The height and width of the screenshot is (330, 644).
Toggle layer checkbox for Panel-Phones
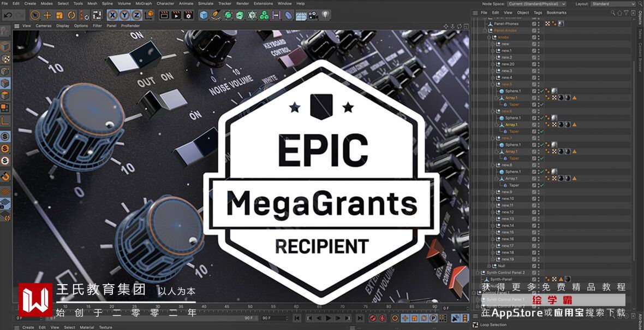click(534, 24)
